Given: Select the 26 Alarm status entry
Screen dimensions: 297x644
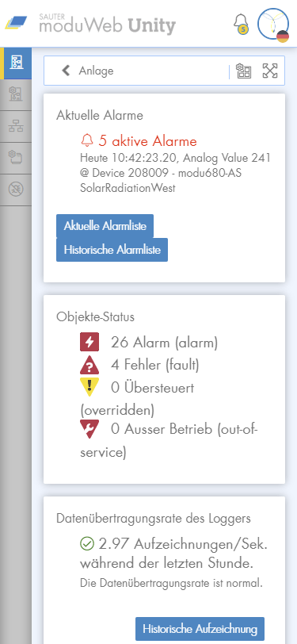Looking at the screenshot, I should tap(149, 343).
